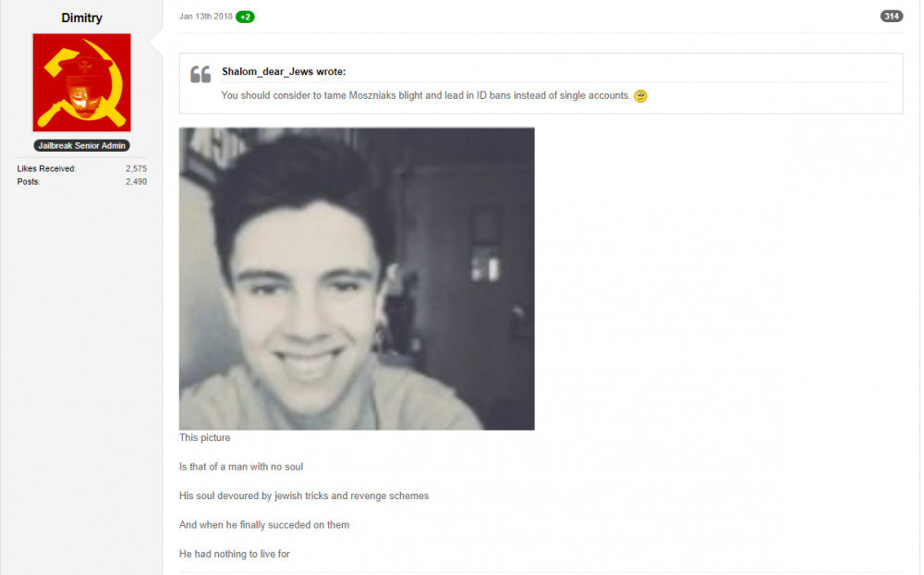Click the line mentioning a man with no soul

[241, 467]
